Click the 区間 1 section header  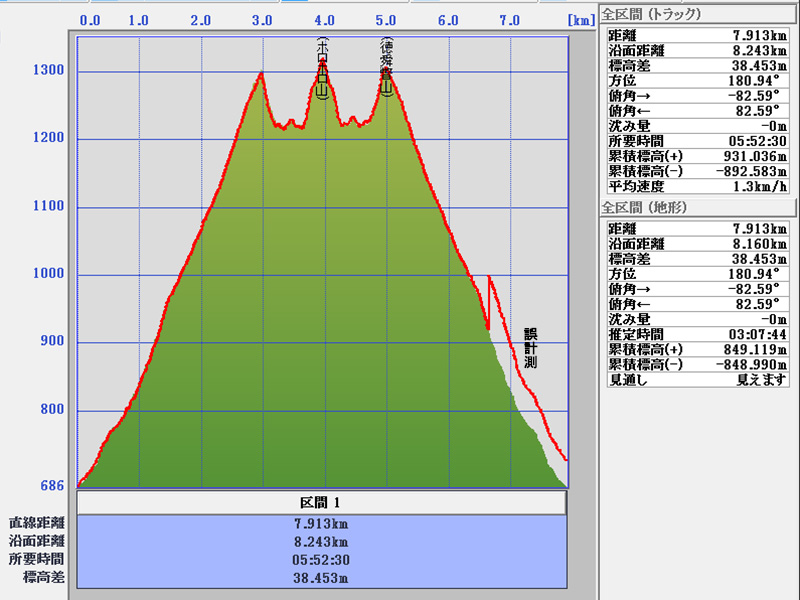322,502
